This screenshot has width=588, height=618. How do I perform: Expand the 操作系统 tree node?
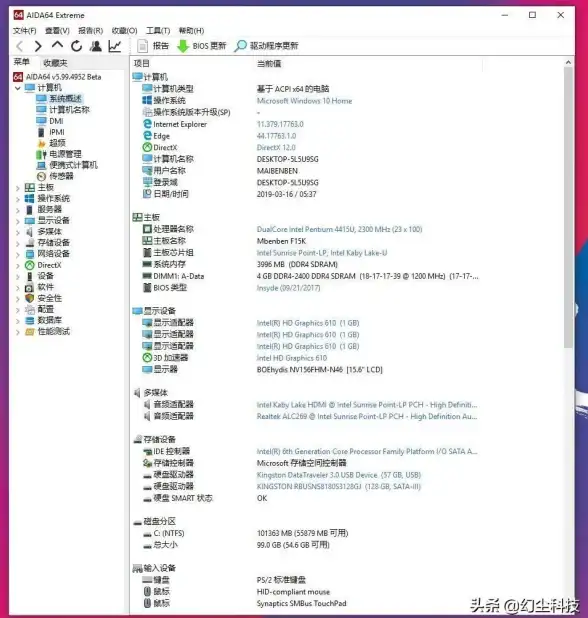point(18,199)
